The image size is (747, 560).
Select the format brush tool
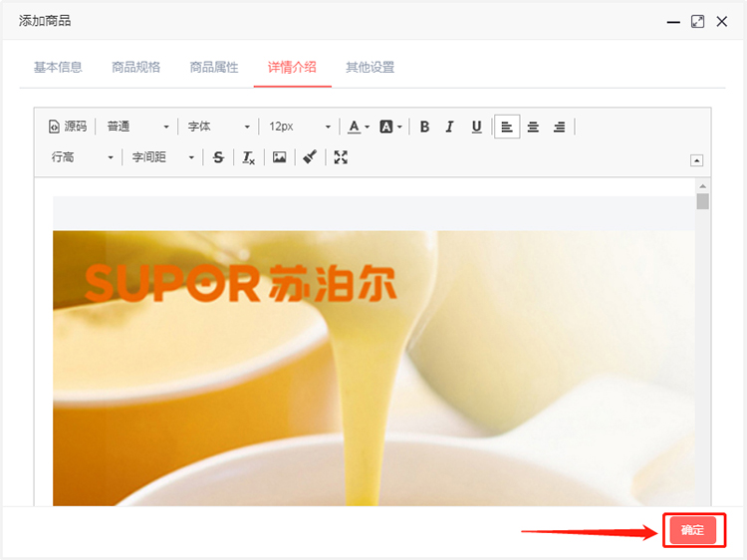tap(310, 157)
